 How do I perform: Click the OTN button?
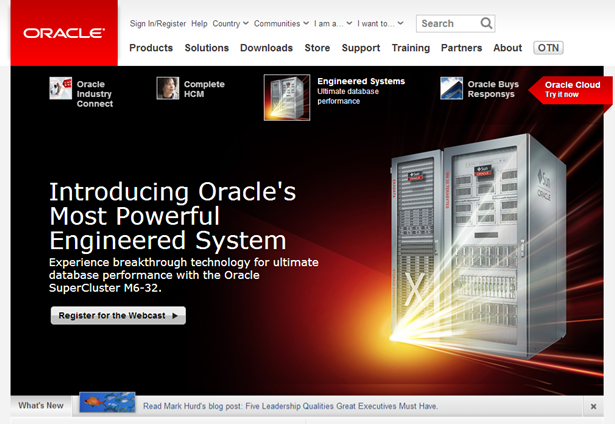click(548, 47)
